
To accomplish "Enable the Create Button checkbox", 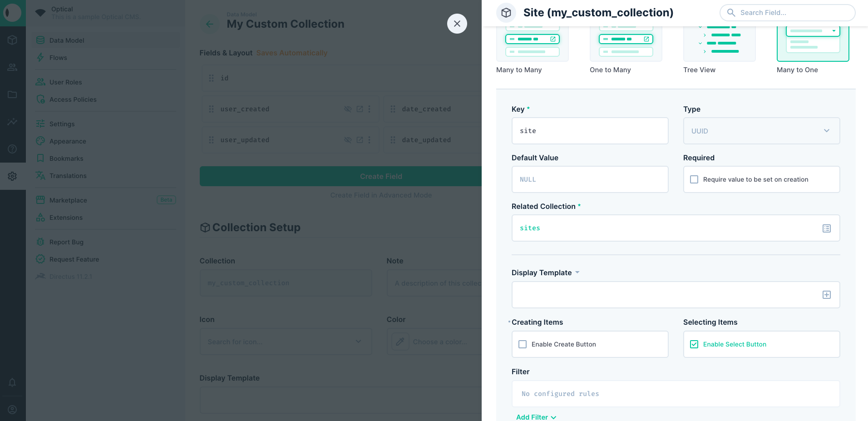I will [523, 344].
